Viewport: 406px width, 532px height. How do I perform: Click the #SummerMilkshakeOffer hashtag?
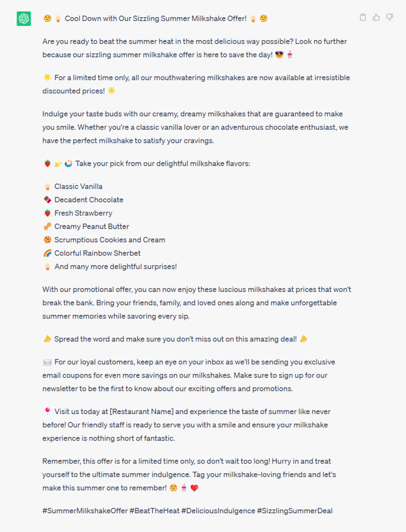[85, 511]
